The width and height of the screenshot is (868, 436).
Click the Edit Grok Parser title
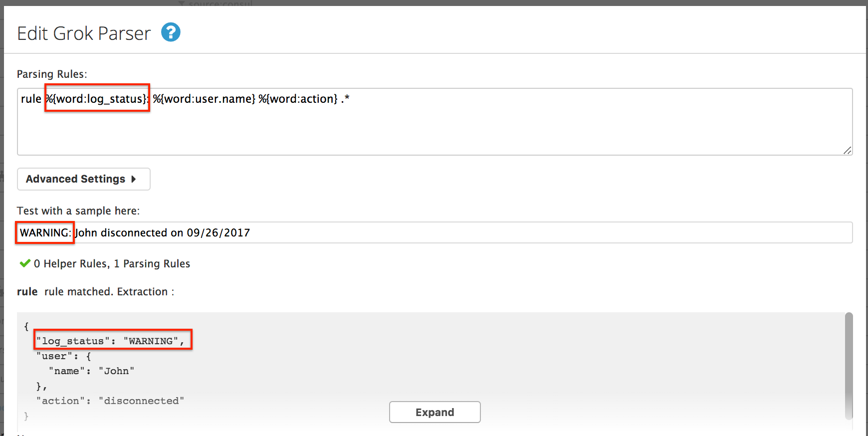(x=84, y=33)
